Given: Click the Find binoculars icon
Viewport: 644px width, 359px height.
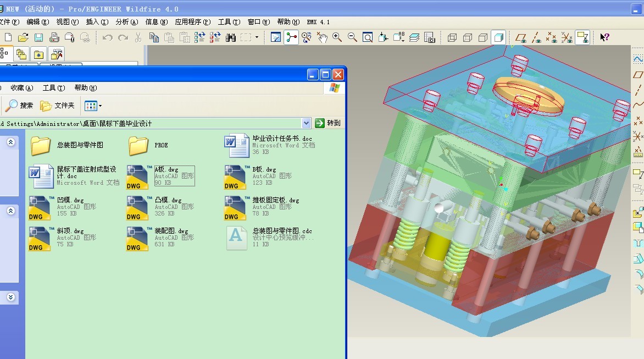Looking at the screenshot, I should (230, 37).
